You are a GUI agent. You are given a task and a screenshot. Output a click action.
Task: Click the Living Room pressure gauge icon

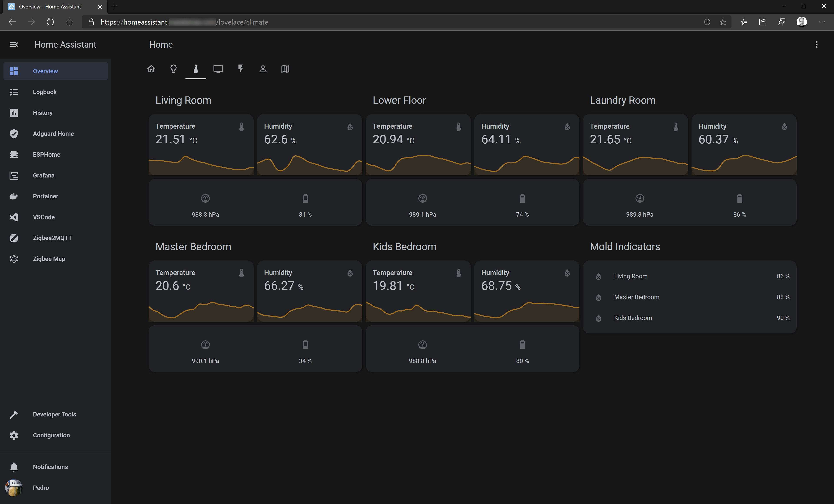pyautogui.click(x=205, y=198)
